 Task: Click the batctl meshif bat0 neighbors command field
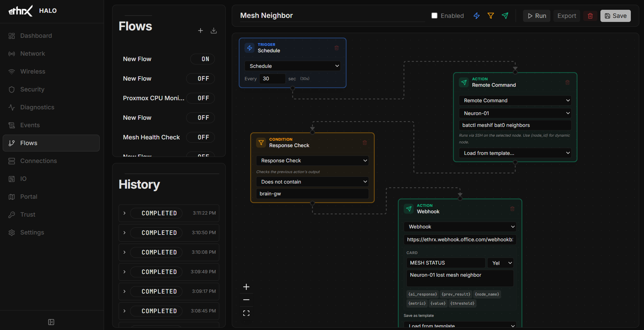pos(515,125)
